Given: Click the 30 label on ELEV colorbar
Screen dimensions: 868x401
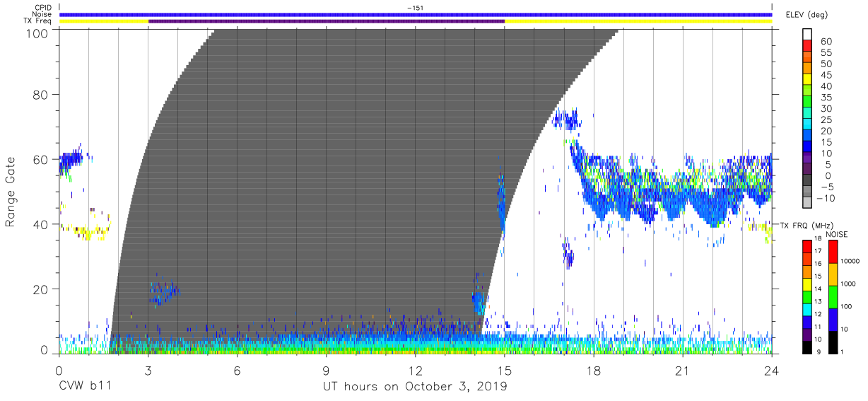Looking at the screenshot, I should point(826,108).
